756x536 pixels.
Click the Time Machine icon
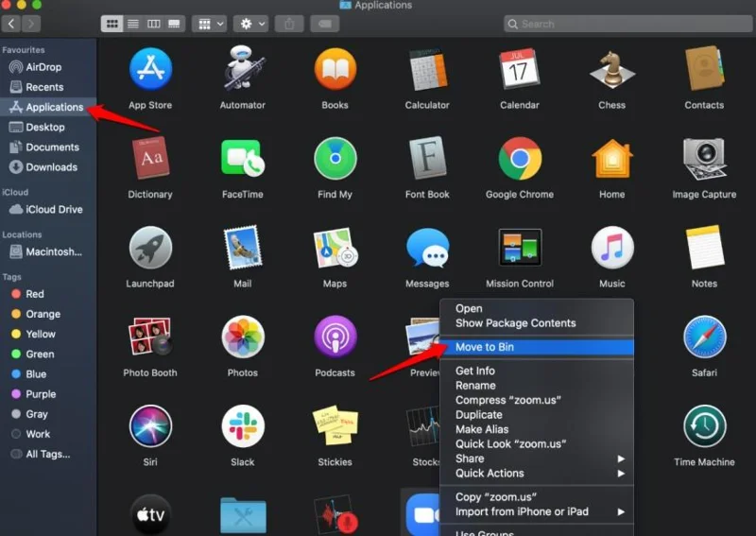click(x=704, y=426)
